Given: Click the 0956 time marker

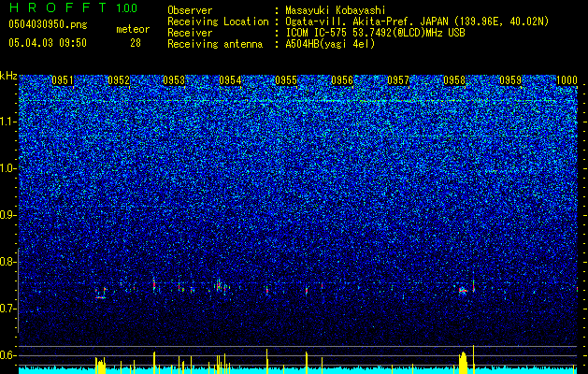Looking at the screenshot, I should 342,80.
